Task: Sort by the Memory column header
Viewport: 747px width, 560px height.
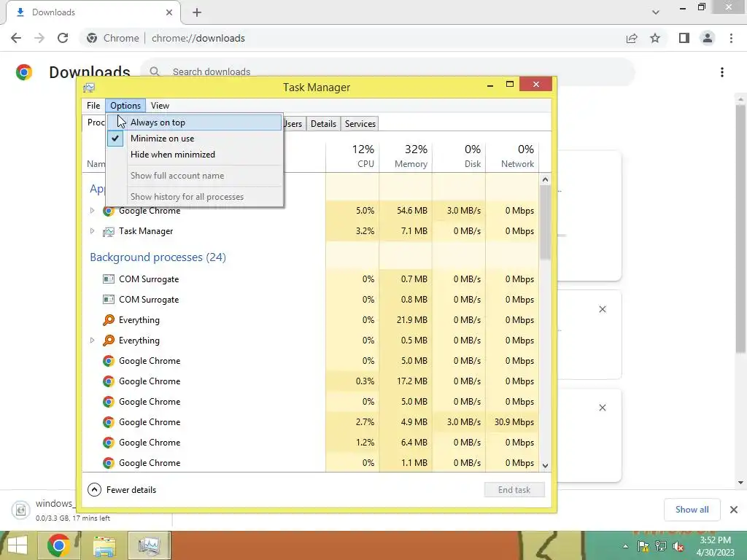Action: click(406, 156)
